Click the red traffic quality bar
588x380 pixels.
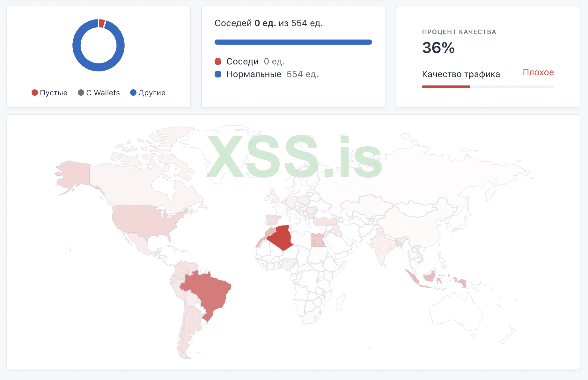pyautogui.click(x=445, y=87)
